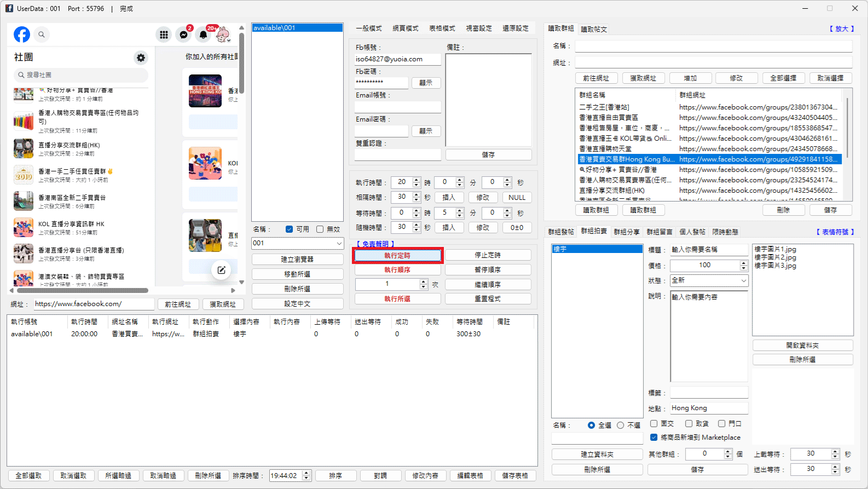Open Messenger icon with 2 notifications
The image size is (868, 489).
[x=184, y=34]
